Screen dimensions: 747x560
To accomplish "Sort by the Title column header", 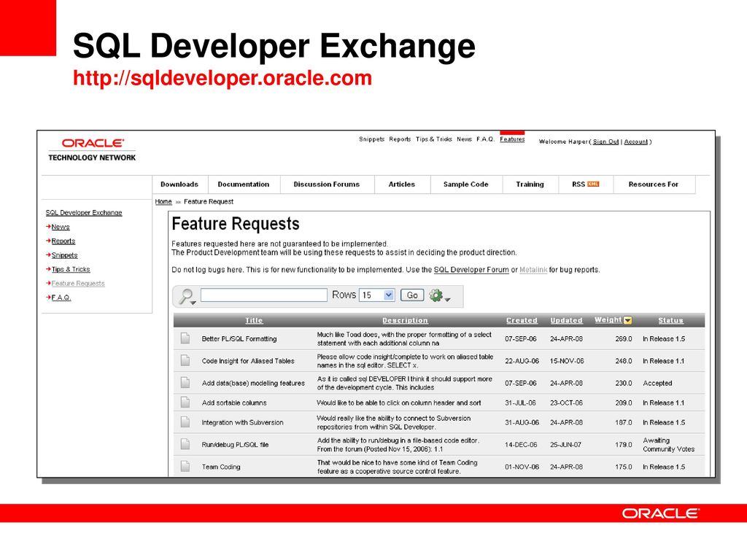I will 254,321.
